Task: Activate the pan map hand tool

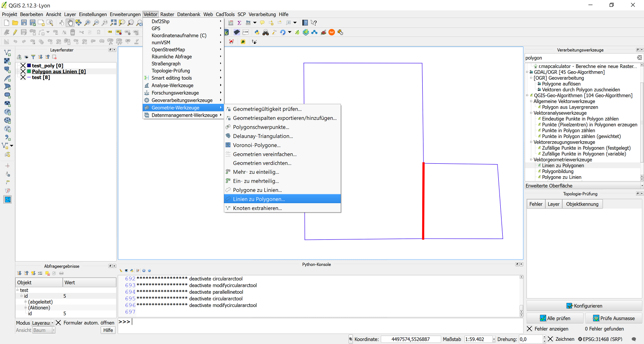Action: pyautogui.click(x=70, y=23)
